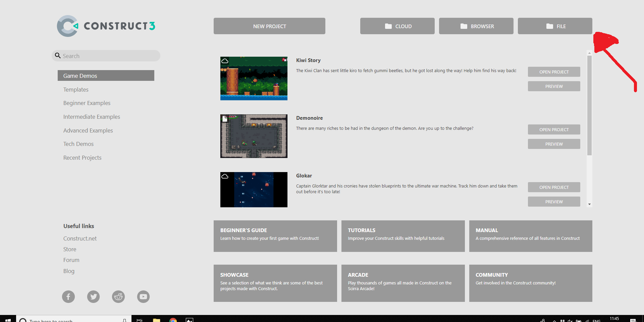Screen dimensions: 644x322
Task: Click the Kiwi Story title
Action: click(308, 60)
